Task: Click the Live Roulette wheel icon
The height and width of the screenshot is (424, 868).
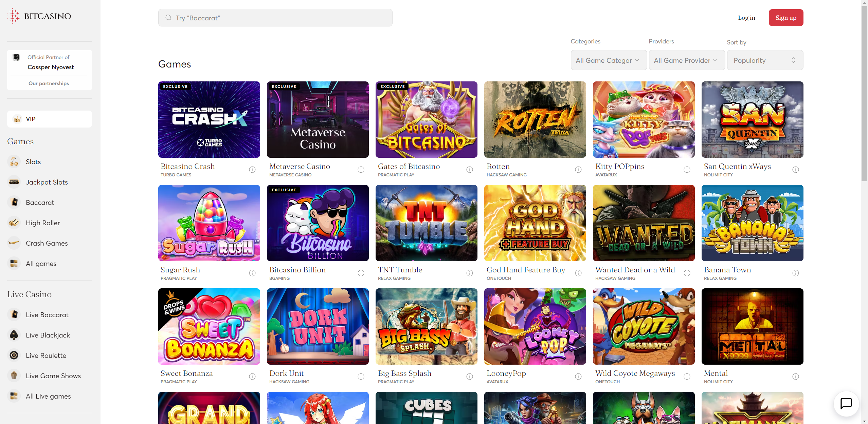Action: [x=14, y=355]
